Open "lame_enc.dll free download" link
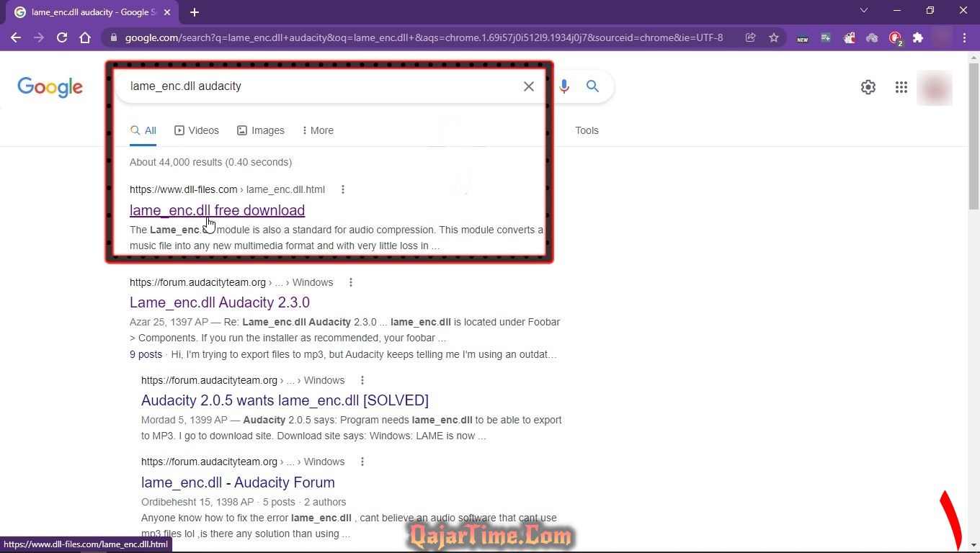 (217, 210)
